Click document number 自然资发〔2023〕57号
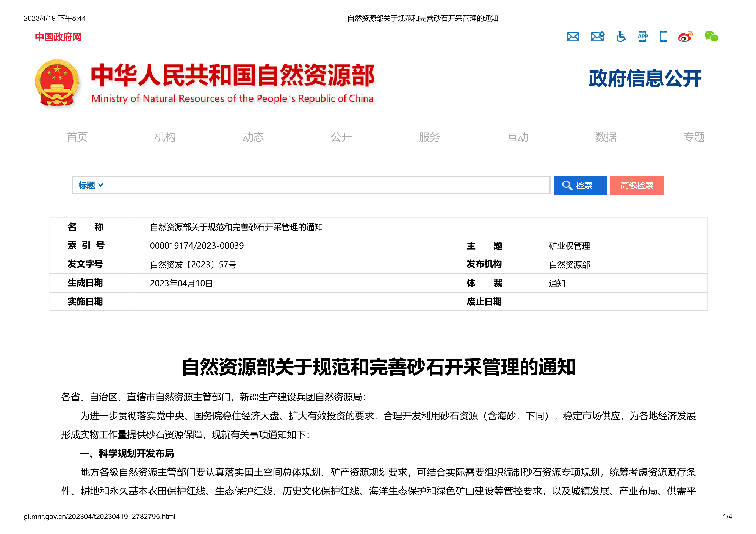Screen dimensions: 756x534 [x=193, y=265]
